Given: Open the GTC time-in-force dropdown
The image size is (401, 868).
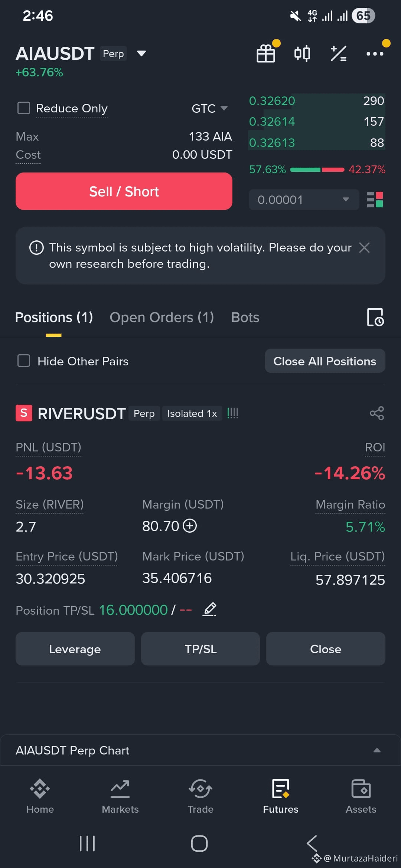Looking at the screenshot, I should pos(209,108).
